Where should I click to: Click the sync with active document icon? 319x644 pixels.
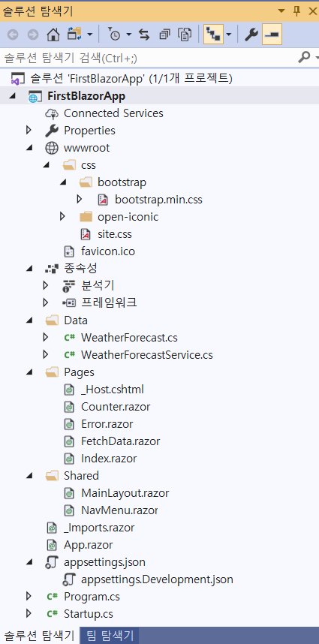144,35
